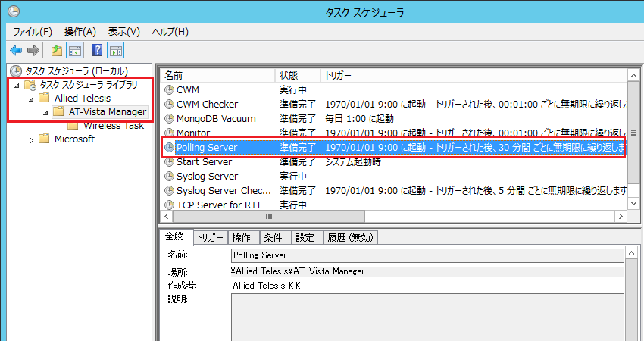Select the Start Server task

coord(394,162)
